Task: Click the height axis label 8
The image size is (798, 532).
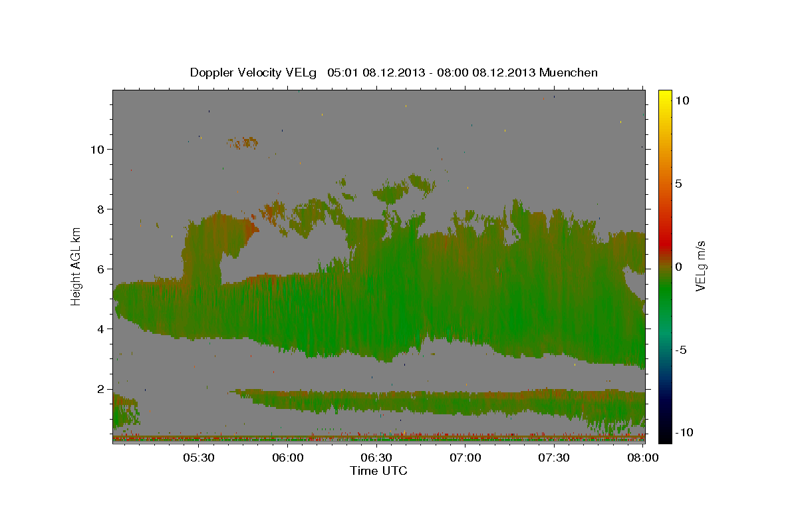Action: point(101,209)
